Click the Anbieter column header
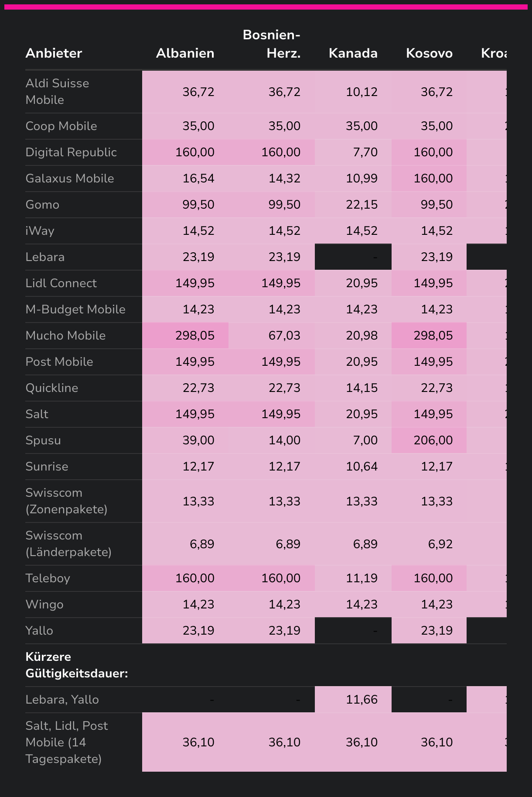The height and width of the screenshot is (797, 532). (54, 53)
